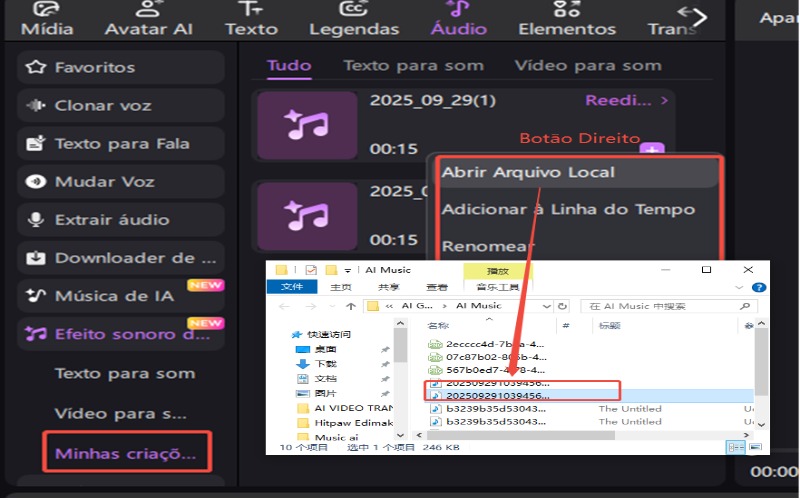Collapse the Efeito sonoro section

[x=120, y=334]
